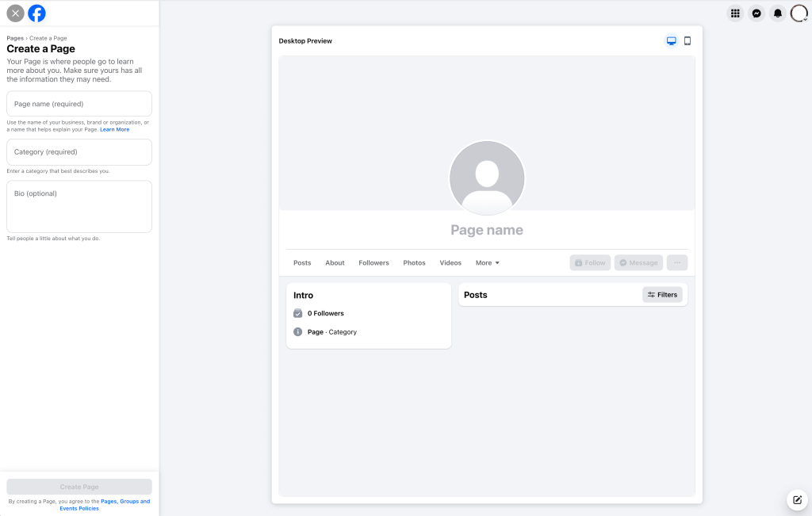Screen dimensions: 812x516
Task: Open the Category combo box
Action: (x=79, y=152)
